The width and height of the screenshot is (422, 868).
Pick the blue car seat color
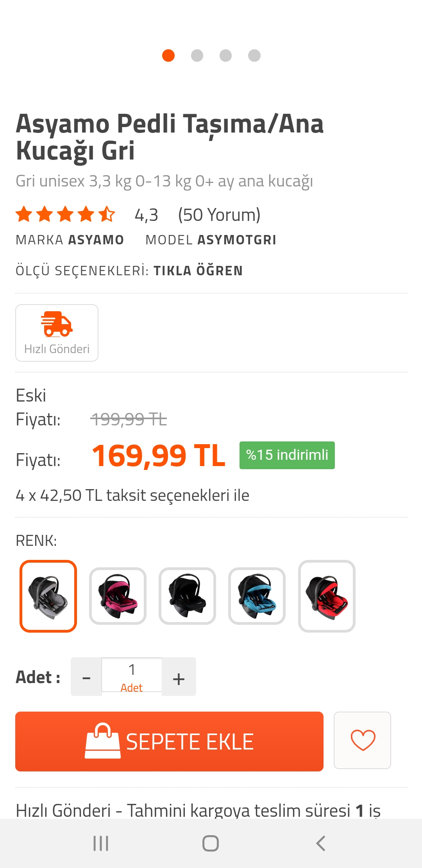click(257, 596)
